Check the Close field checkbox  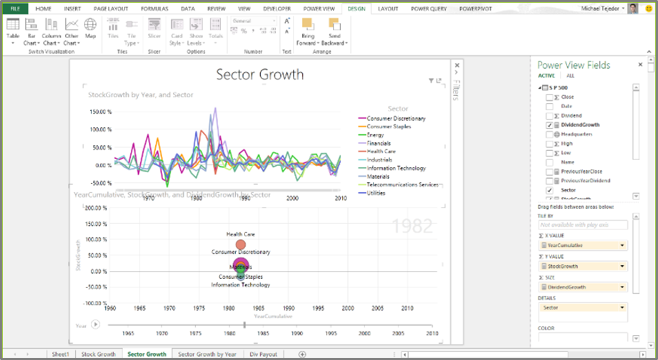point(549,97)
